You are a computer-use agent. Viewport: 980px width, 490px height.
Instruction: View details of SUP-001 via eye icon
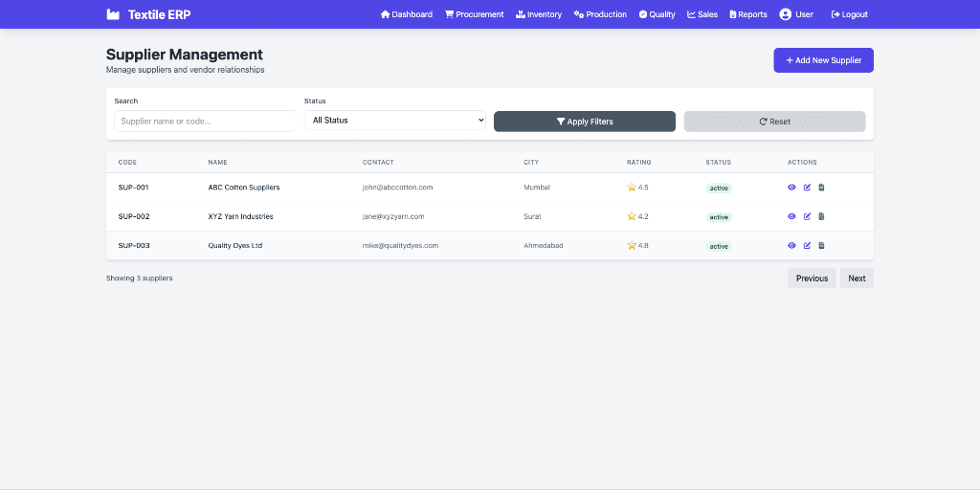coord(791,188)
